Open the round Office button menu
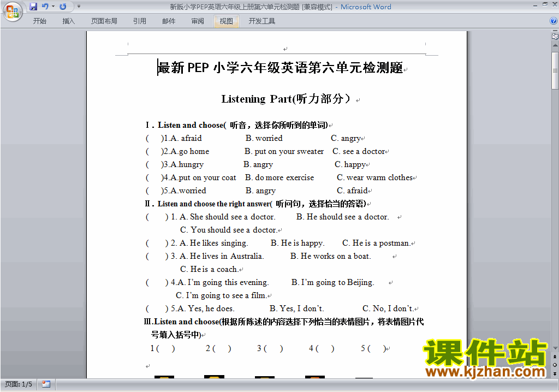The width and height of the screenshot is (559, 392). click(13, 12)
